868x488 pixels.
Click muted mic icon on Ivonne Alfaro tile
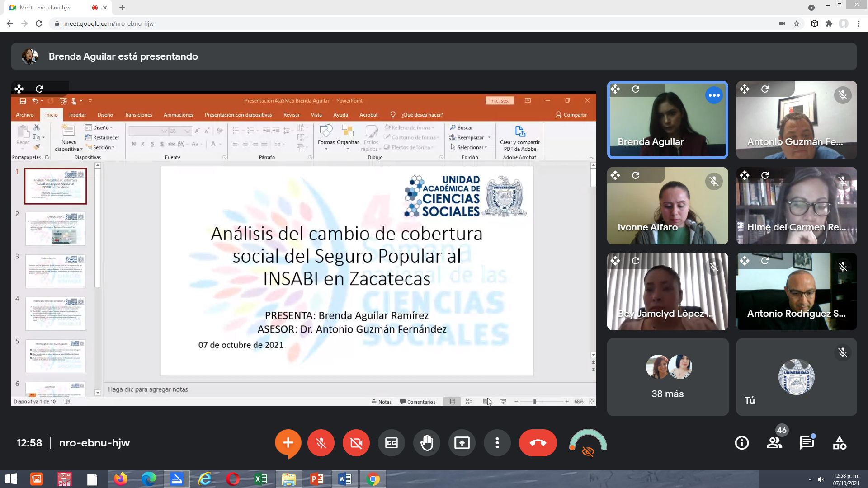pyautogui.click(x=714, y=182)
